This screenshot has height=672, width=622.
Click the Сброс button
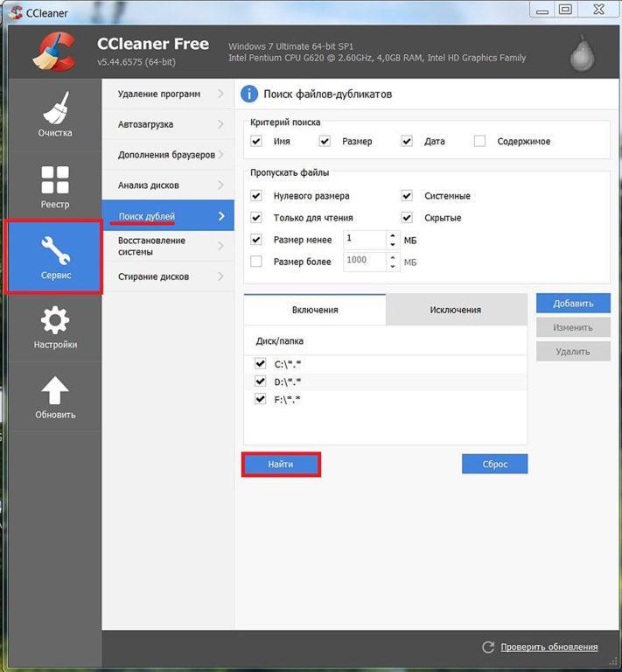[x=495, y=464]
